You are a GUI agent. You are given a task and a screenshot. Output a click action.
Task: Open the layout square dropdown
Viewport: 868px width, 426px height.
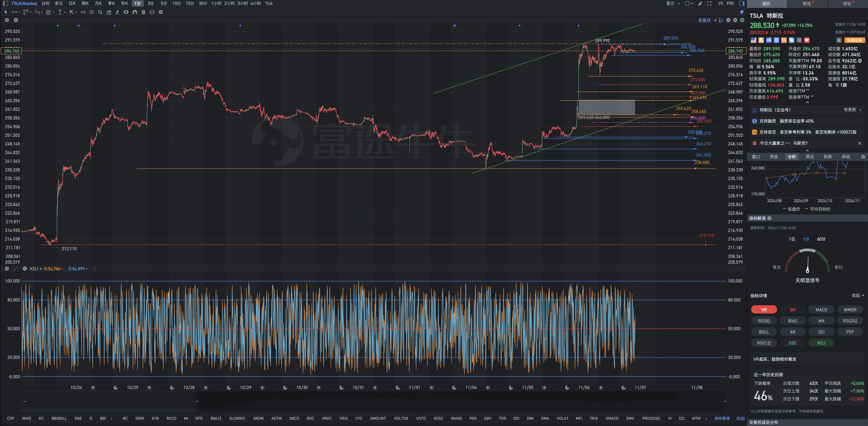(689, 3)
